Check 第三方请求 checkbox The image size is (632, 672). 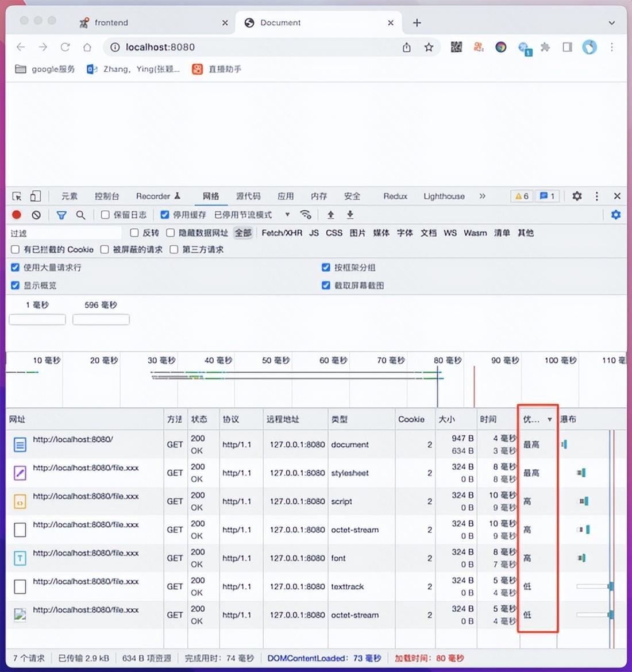(x=174, y=249)
